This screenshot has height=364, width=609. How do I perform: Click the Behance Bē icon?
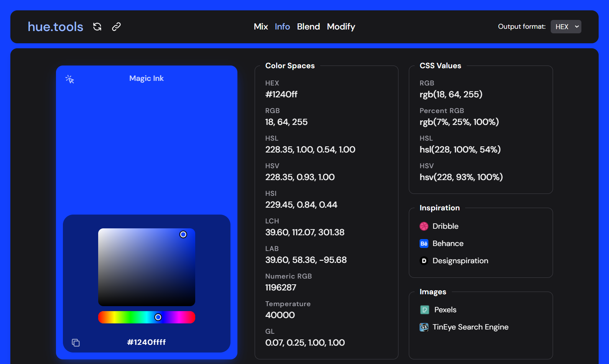click(x=424, y=243)
